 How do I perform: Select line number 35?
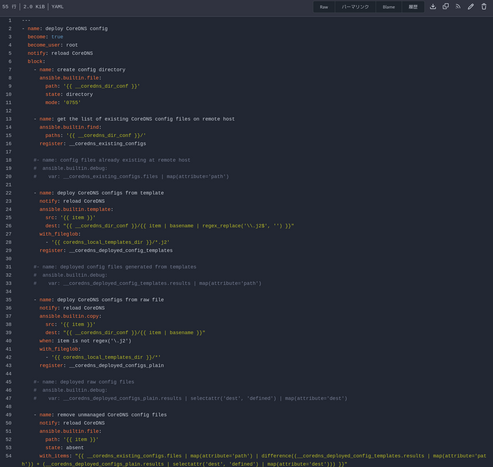8,300
